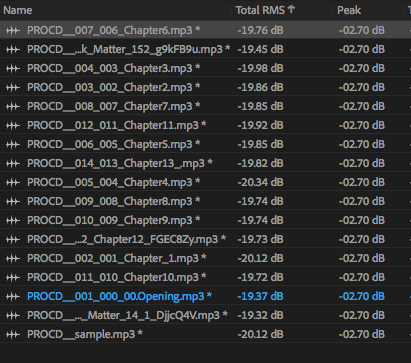The image size is (411, 363).
Task: Click the -19.92 dB Total RMS value
Action: pos(260,125)
